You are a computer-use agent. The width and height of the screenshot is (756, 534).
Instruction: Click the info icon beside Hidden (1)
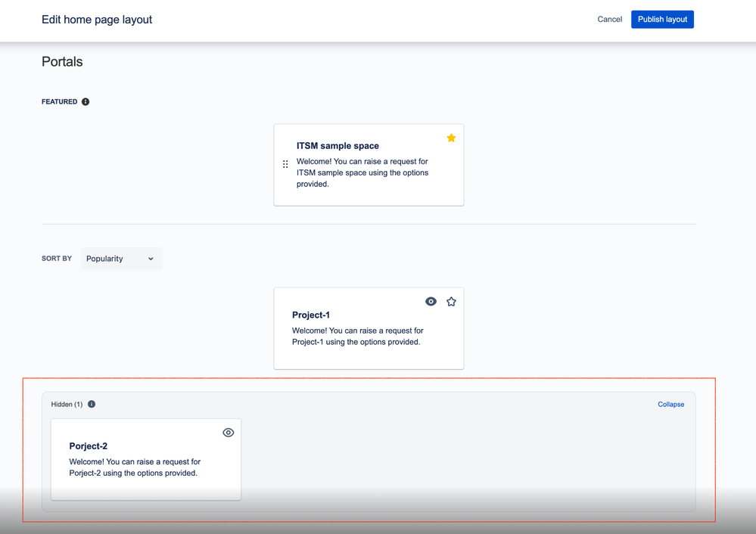click(92, 405)
